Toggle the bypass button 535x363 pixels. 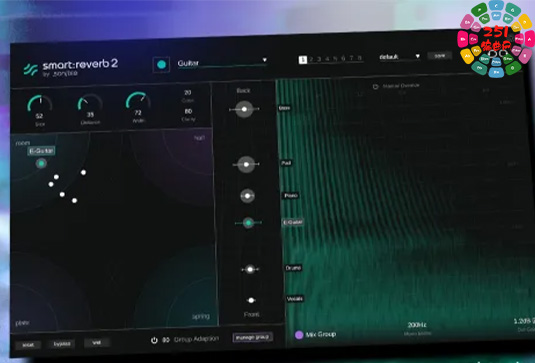(x=62, y=344)
